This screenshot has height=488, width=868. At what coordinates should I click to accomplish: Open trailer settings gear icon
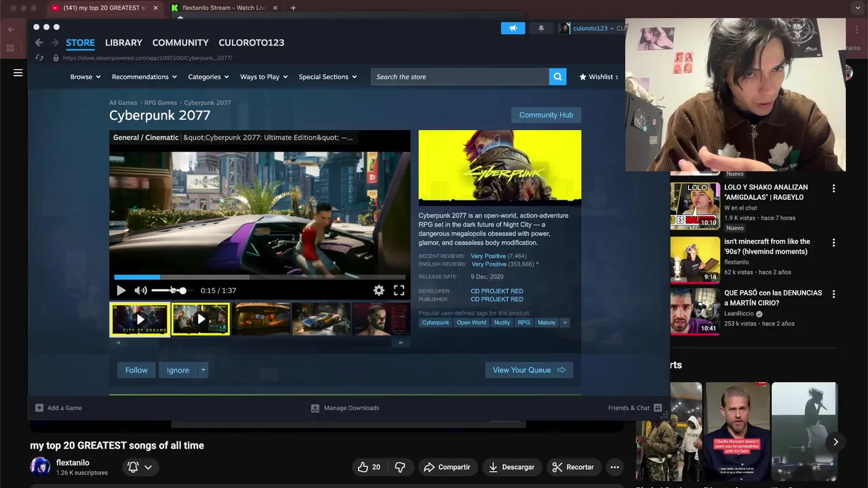379,290
